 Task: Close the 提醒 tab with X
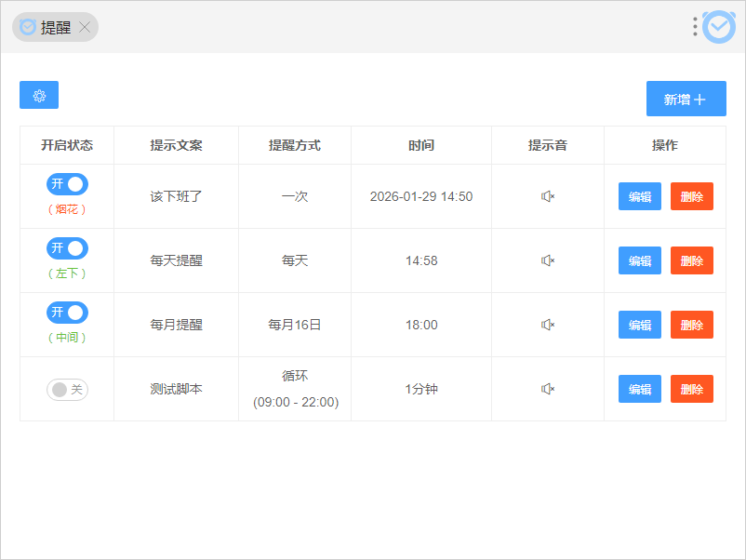coord(85,28)
